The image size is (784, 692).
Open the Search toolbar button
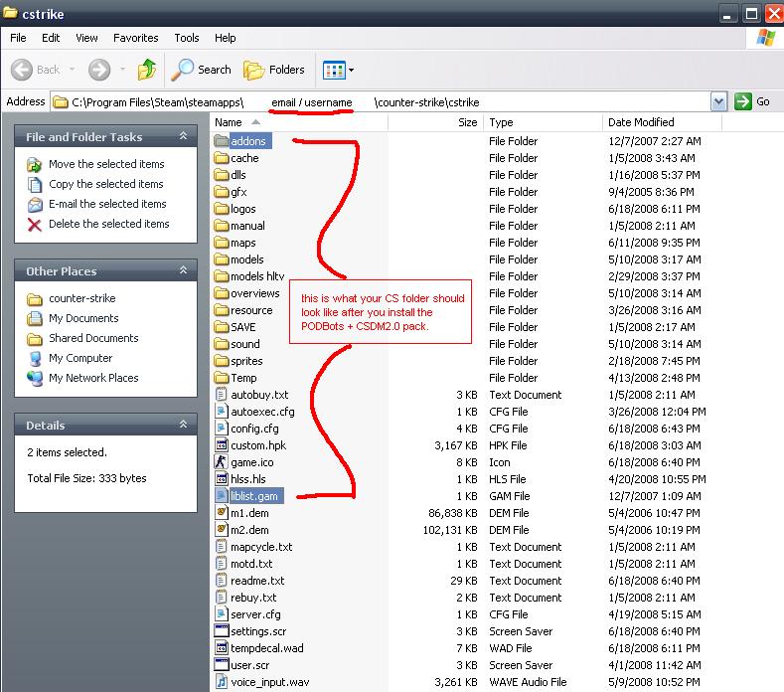[202, 70]
